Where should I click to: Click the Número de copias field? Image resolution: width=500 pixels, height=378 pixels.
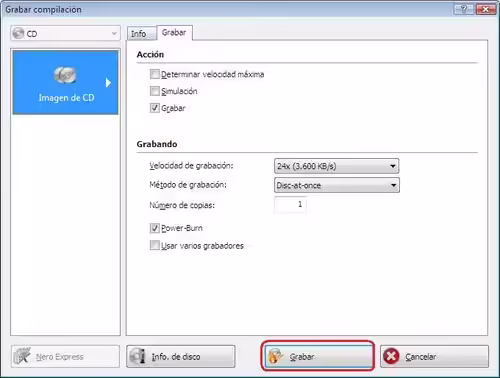(290, 205)
